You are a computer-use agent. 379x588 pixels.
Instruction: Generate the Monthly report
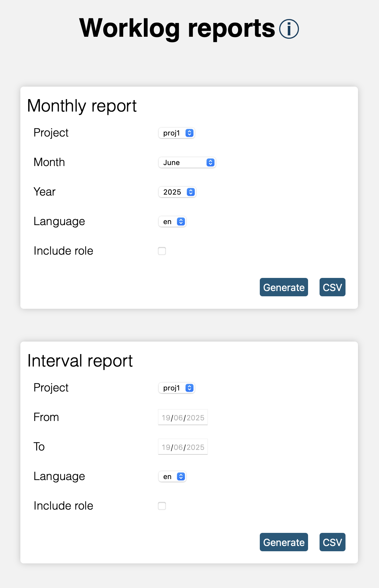click(284, 287)
